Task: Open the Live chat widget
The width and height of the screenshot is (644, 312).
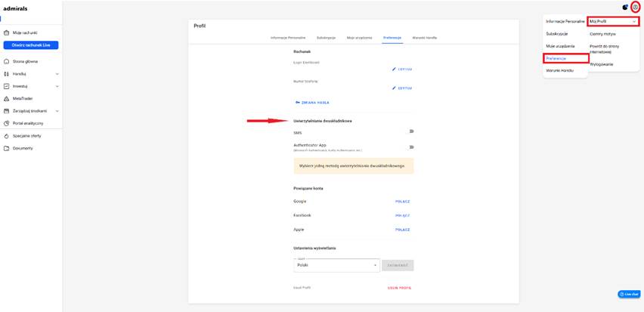Action: [629, 294]
